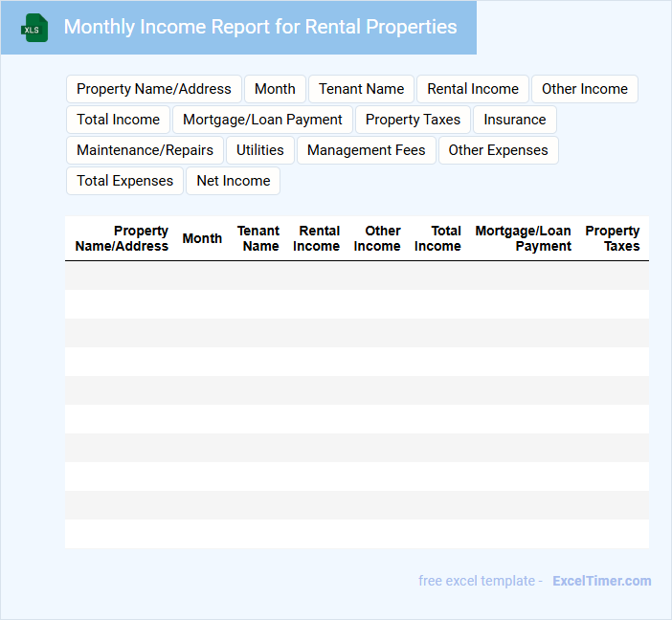The width and height of the screenshot is (672, 620).
Task: Select the Other Expenses tag
Action: (x=498, y=150)
